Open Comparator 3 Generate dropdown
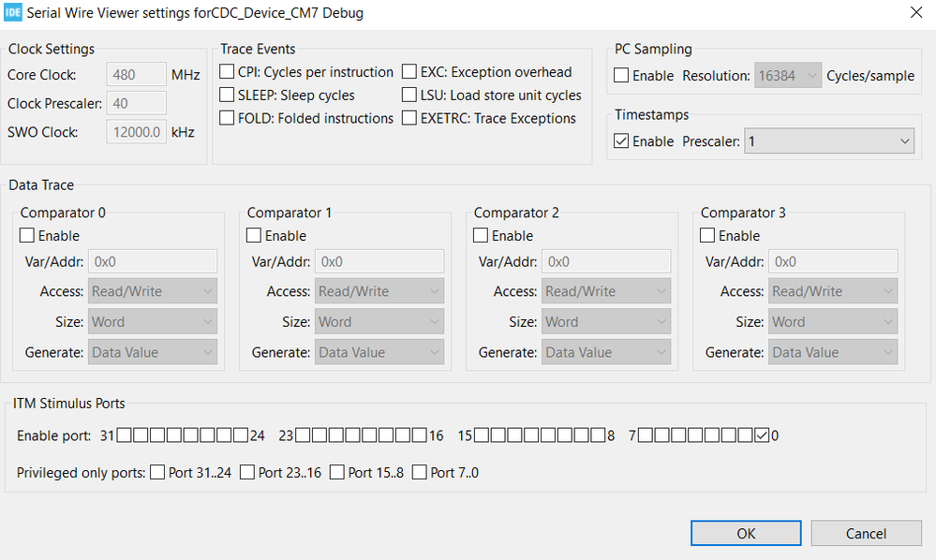The image size is (936, 560). coord(833,352)
